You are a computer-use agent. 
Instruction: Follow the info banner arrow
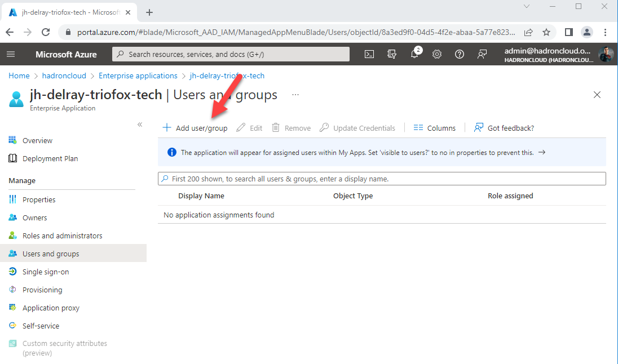pyautogui.click(x=542, y=153)
